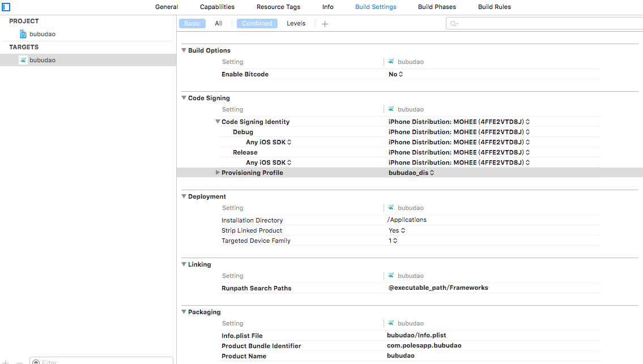Viewport: 643px width, 364px height.
Task: Open the Build Rules tab
Action: click(x=495, y=7)
